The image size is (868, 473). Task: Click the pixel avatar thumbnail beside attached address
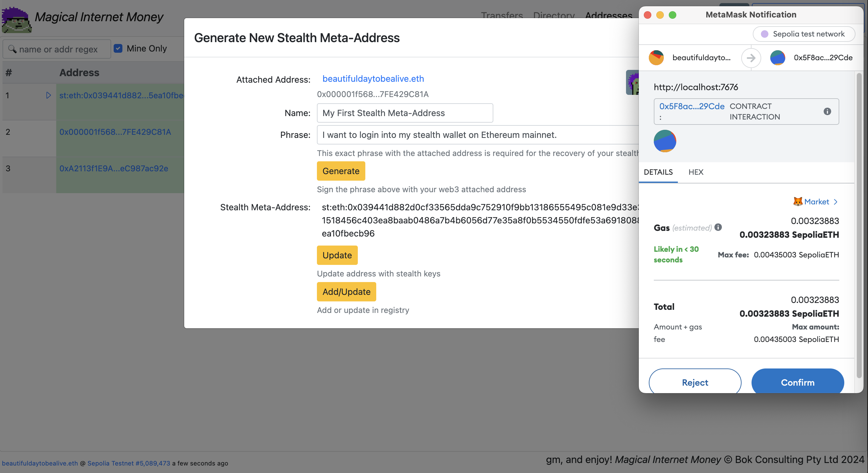click(633, 82)
